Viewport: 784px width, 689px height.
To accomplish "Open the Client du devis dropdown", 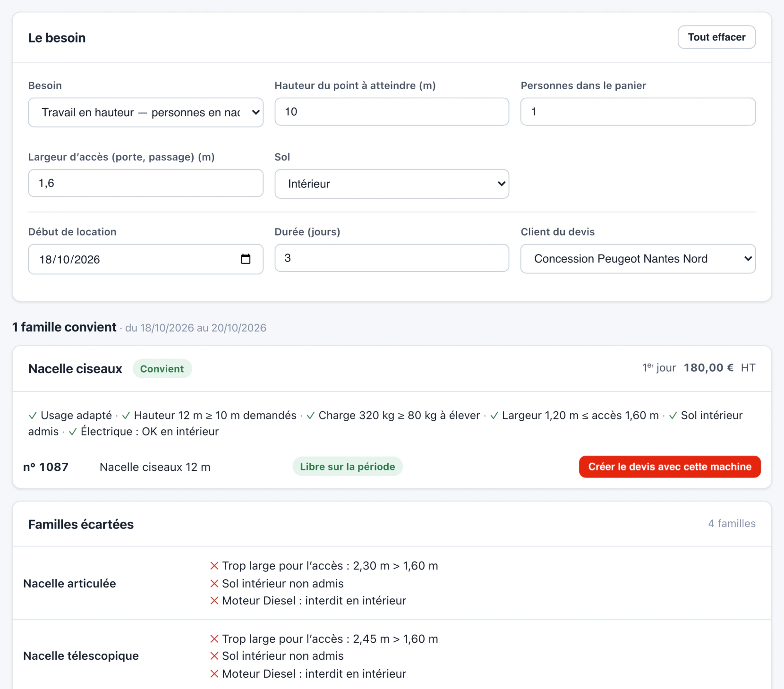I will coord(638,259).
